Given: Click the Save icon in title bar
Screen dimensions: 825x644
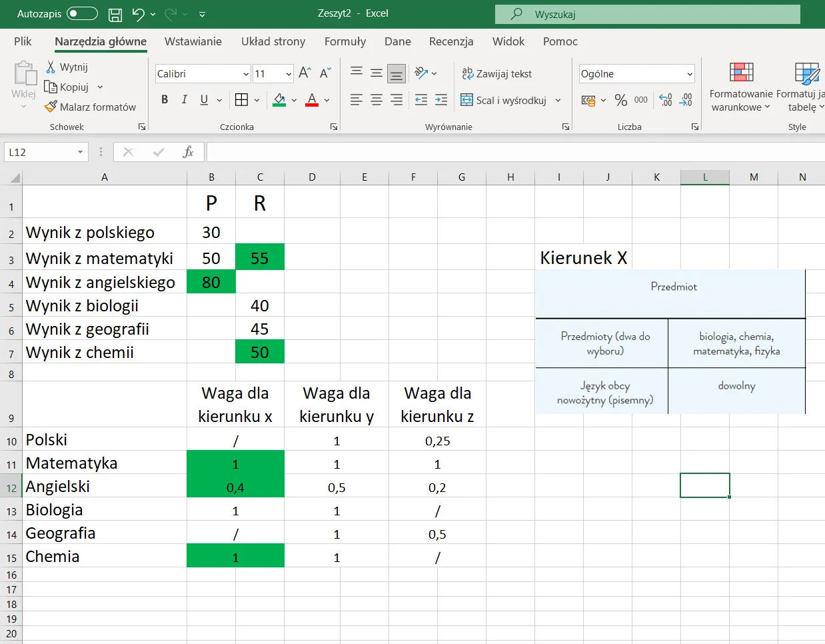Looking at the screenshot, I should (115, 14).
